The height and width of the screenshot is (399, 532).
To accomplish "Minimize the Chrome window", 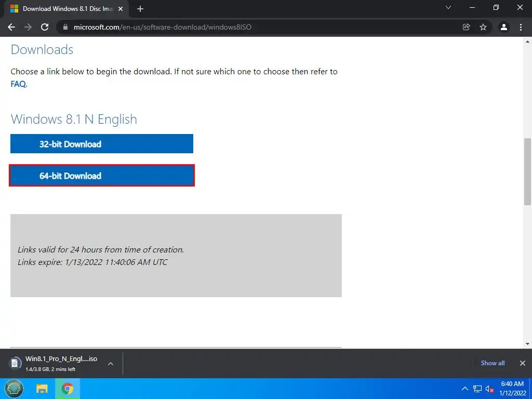I will [x=472, y=7].
